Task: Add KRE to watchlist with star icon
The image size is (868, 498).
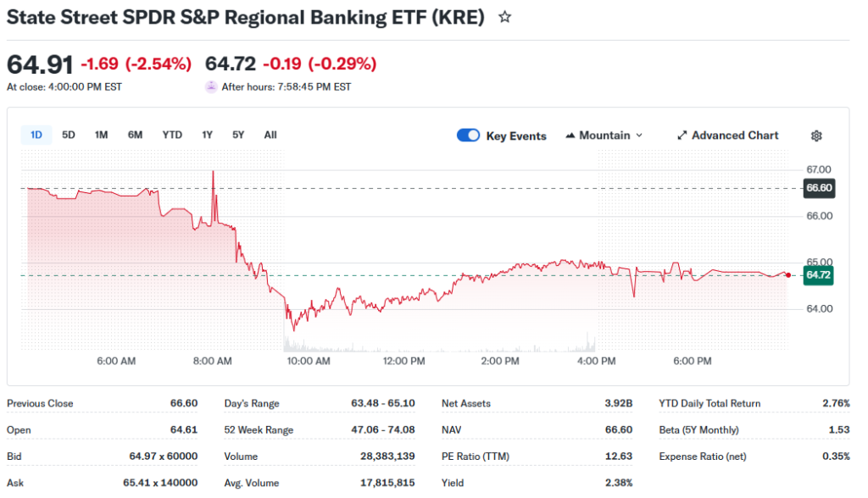Action: click(505, 17)
